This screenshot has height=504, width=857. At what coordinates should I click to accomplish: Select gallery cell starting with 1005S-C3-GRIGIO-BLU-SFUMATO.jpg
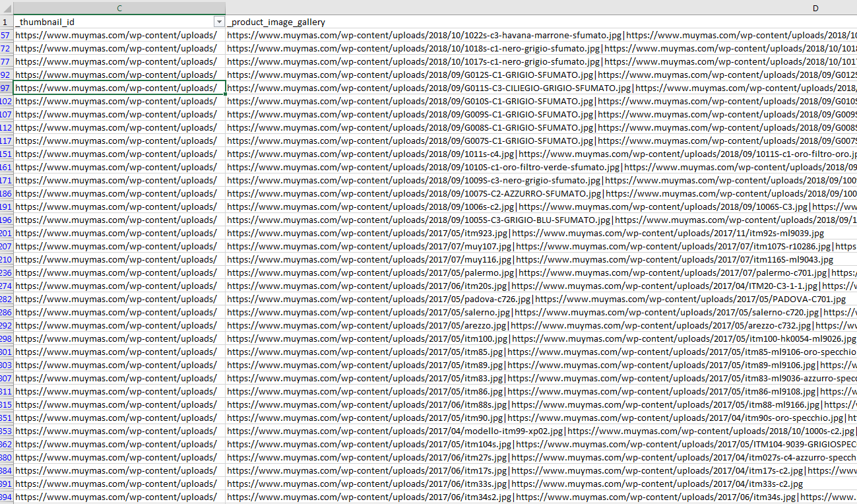[541, 220]
